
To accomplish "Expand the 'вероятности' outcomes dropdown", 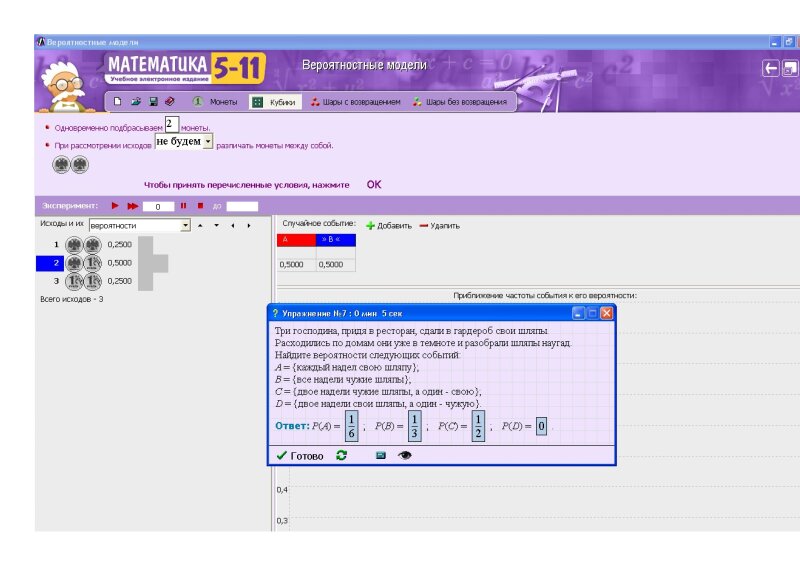I will point(185,226).
